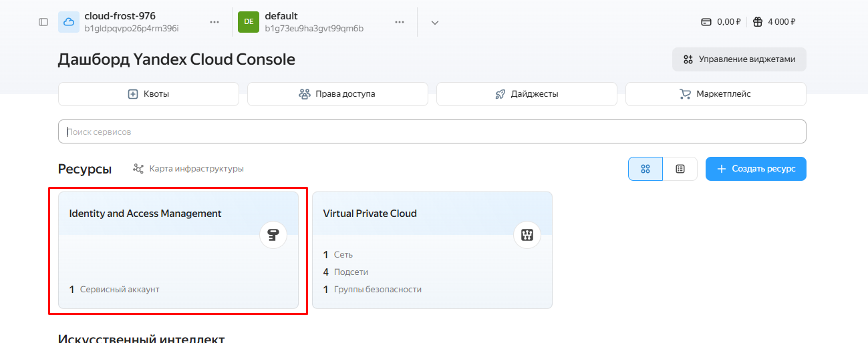Viewport: 868px width, 343px height.
Task: Click Управление виджетами button
Action: (x=739, y=59)
